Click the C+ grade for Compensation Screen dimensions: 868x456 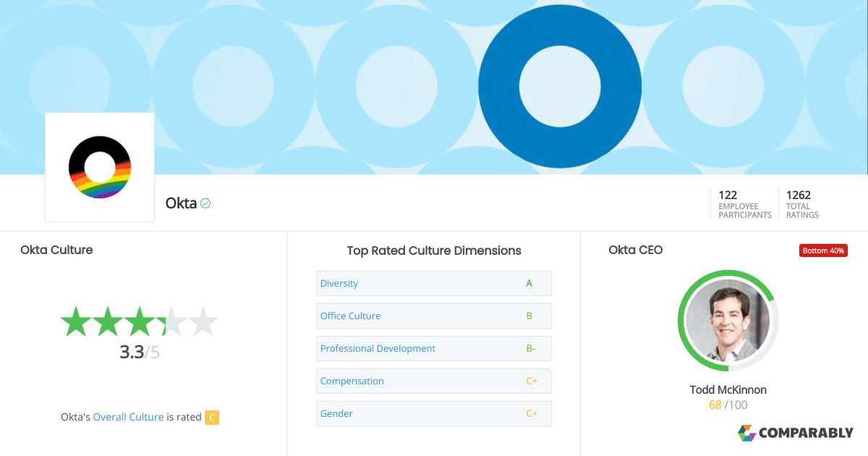pyautogui.click(x=532, y=381)
